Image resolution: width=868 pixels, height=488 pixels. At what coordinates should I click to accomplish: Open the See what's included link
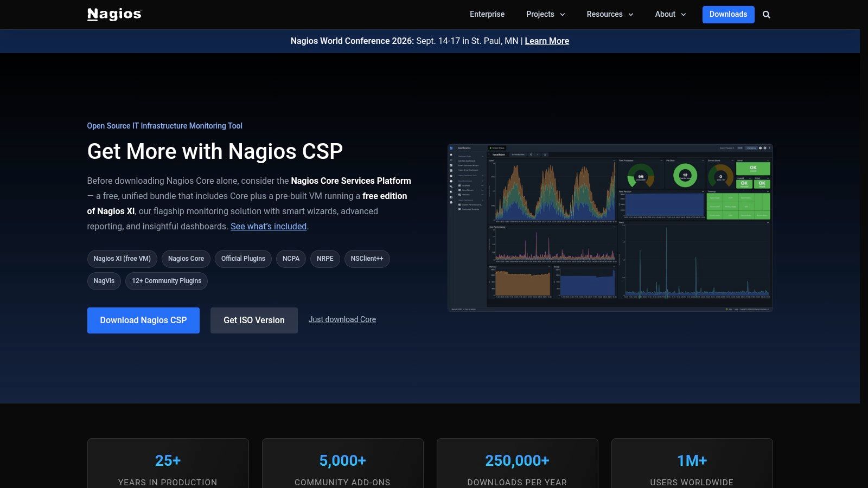[x=269, y=226]
